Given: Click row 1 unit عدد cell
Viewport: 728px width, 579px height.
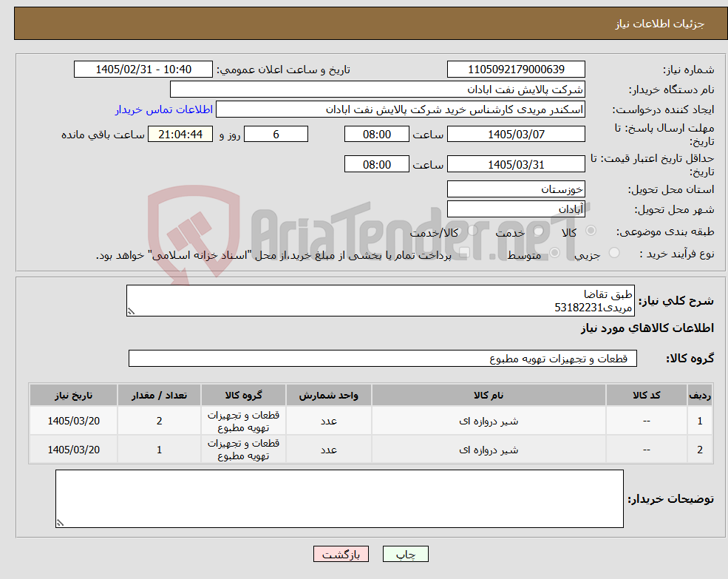Looking at the screenshot, I should (x=329, y=421).
